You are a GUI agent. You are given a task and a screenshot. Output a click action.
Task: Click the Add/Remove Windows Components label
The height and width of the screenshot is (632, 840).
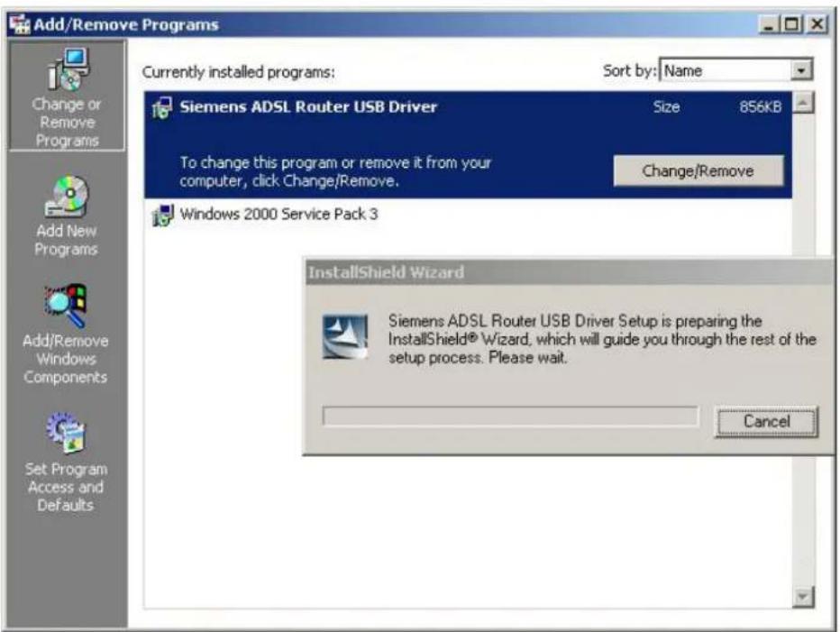(66, 359)
